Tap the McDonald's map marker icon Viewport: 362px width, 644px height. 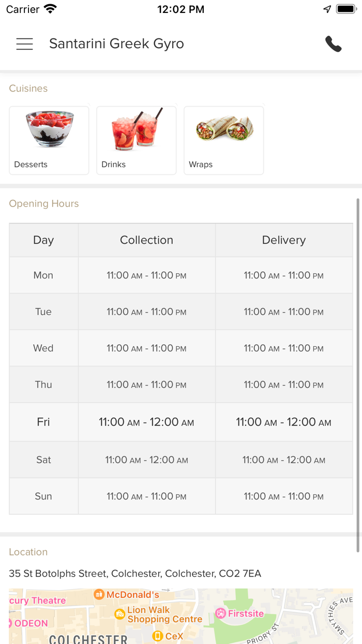click(99, 595)
